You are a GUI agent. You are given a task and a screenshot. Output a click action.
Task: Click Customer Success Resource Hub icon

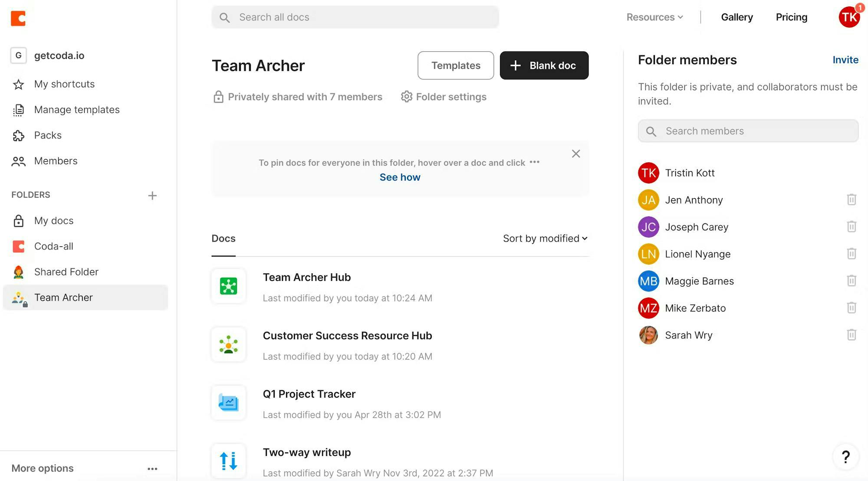pyautogui.click(x=229, y=345)
